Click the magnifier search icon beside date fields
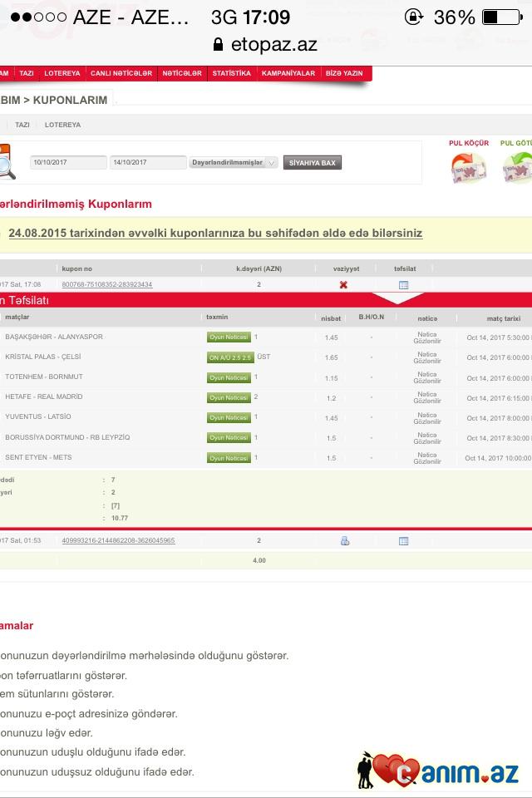Viewport: 532px width, 798px height. [7, 163]
